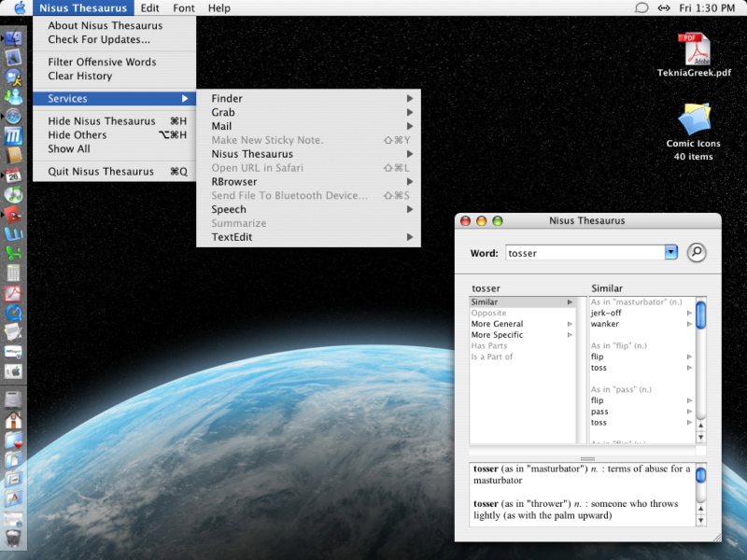
Task: Open Speech services submenu
Action: tap(309, 209)
